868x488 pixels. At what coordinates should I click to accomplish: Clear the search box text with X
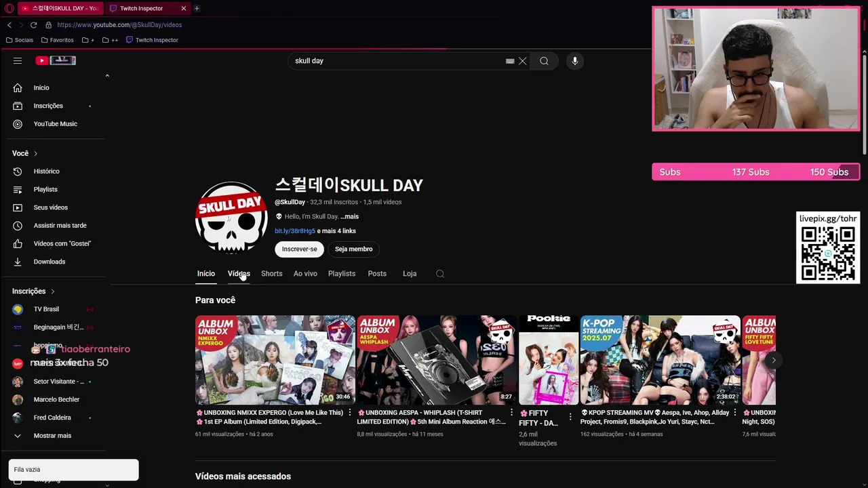coord(522,61)
